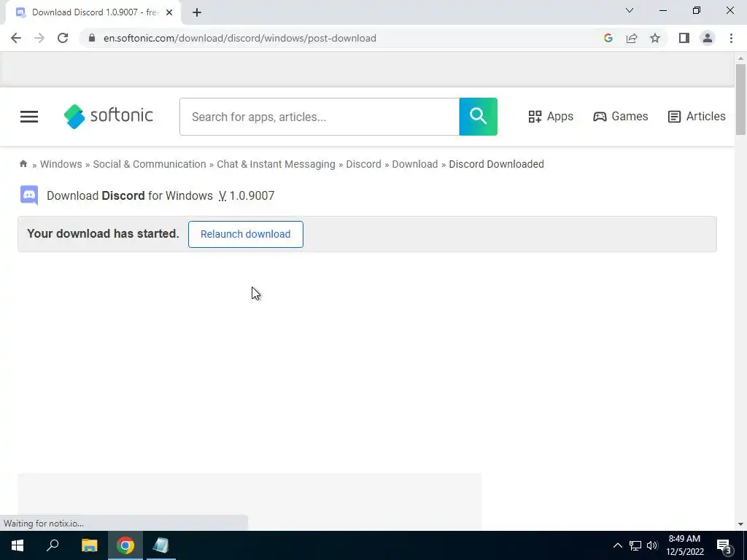This screenshot has width=747, height=560.
Task: Open the Articles section
Action: [x=697, y=116]
